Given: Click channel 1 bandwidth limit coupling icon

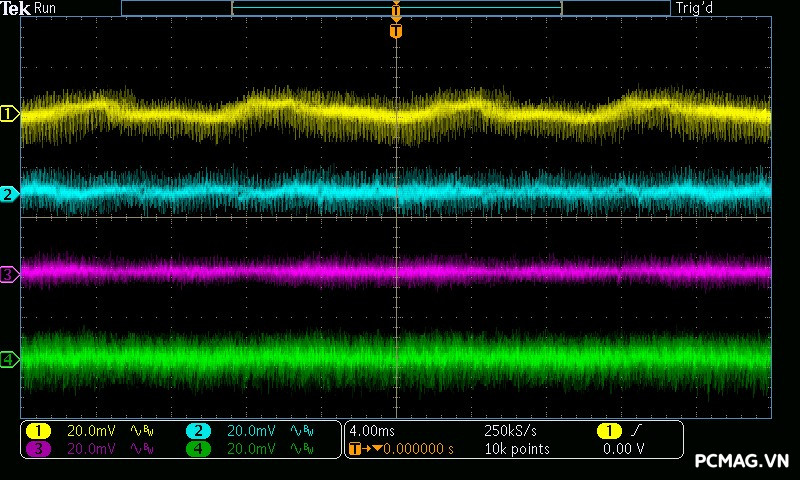Looking at the screenshot, I should (x=141, y=431).
